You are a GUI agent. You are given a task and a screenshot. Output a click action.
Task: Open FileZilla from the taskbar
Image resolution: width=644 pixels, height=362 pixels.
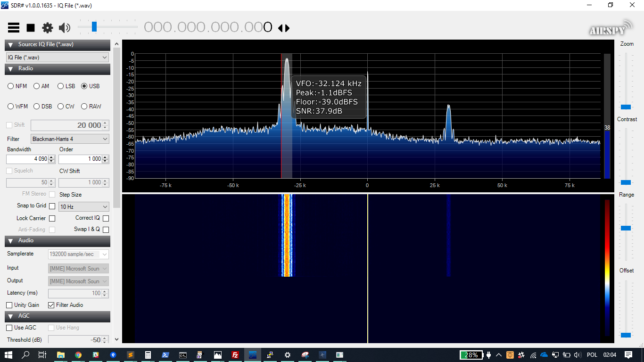235,355
